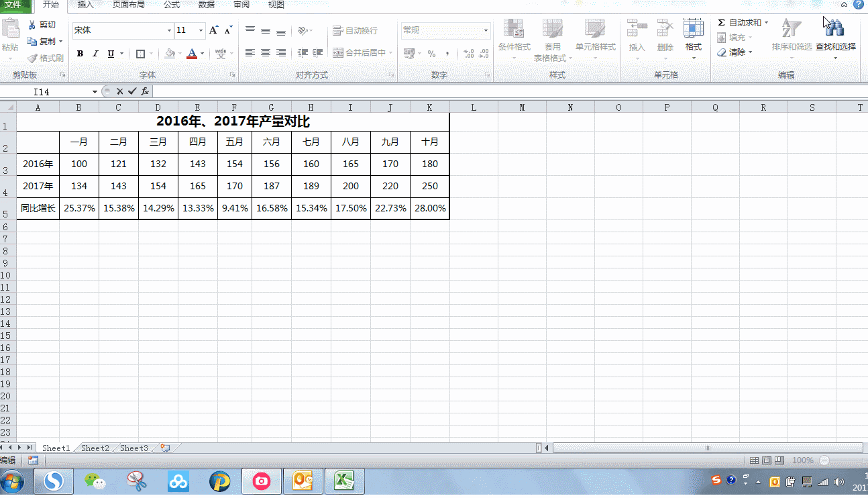
Task: Click the Comma Style icon
Action: (447, 54)
